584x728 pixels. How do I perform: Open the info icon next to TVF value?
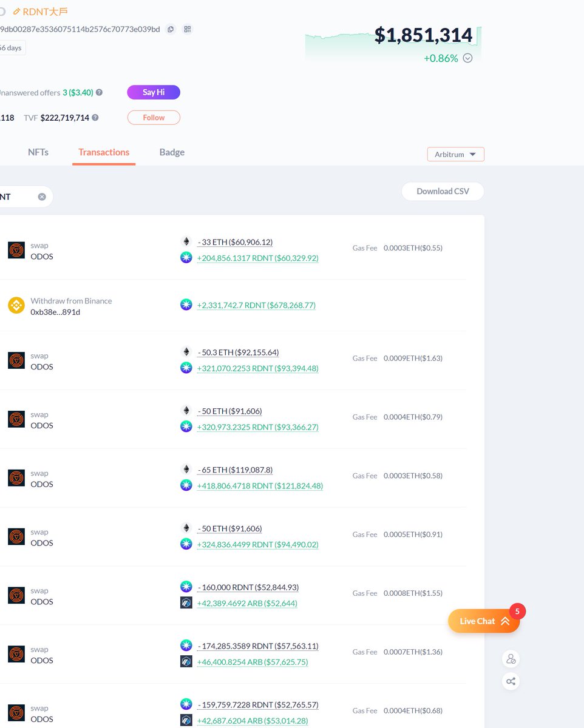[95, 118]
